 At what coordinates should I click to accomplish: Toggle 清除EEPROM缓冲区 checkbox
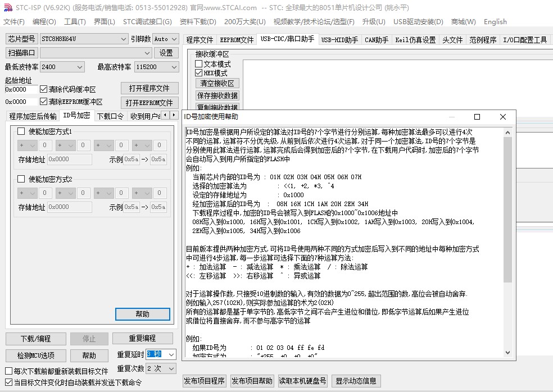click(x=43, y=102)
